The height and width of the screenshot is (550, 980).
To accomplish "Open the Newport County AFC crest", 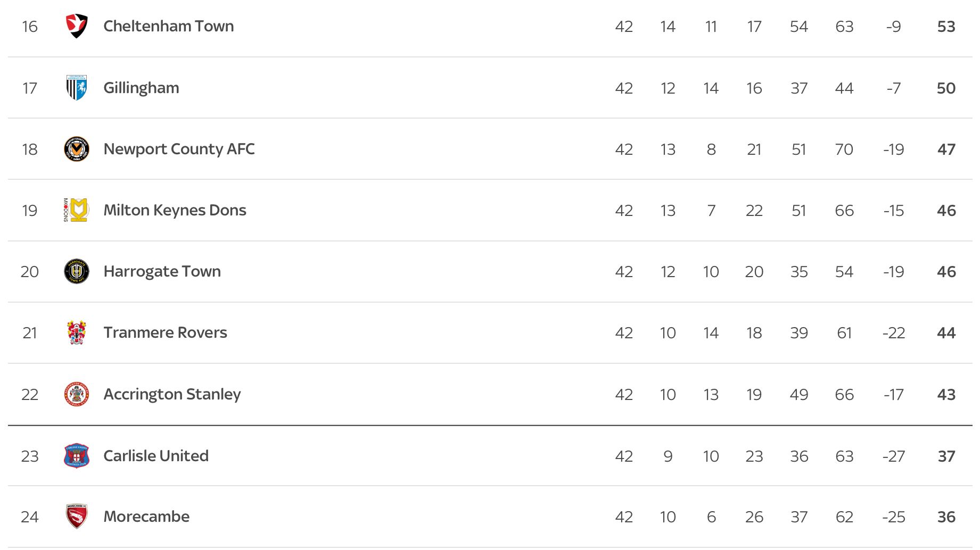I will pyautogui.click(x=76, y=149).
